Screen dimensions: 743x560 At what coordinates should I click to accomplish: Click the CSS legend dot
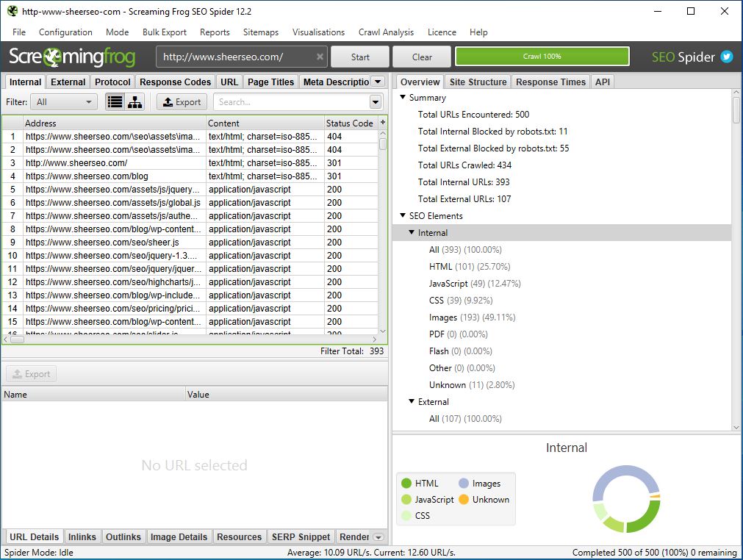(x=406, y=515)
